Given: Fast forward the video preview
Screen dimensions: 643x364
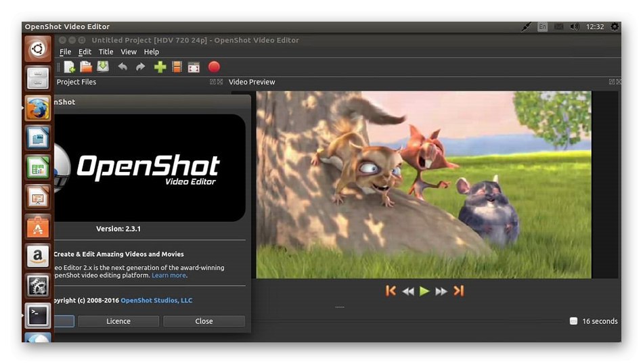Looking at the screenshot, I should pos(441,292).
